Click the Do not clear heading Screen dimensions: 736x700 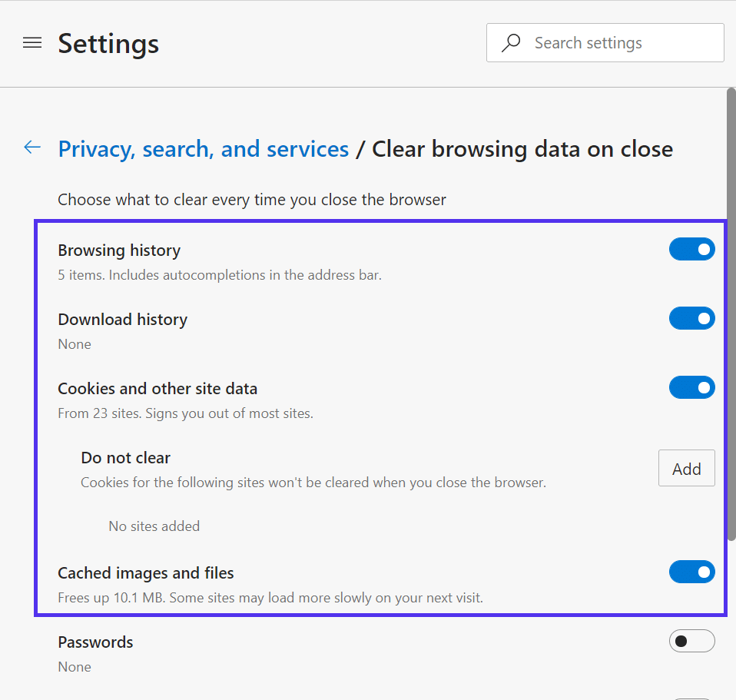coord(125,457)
